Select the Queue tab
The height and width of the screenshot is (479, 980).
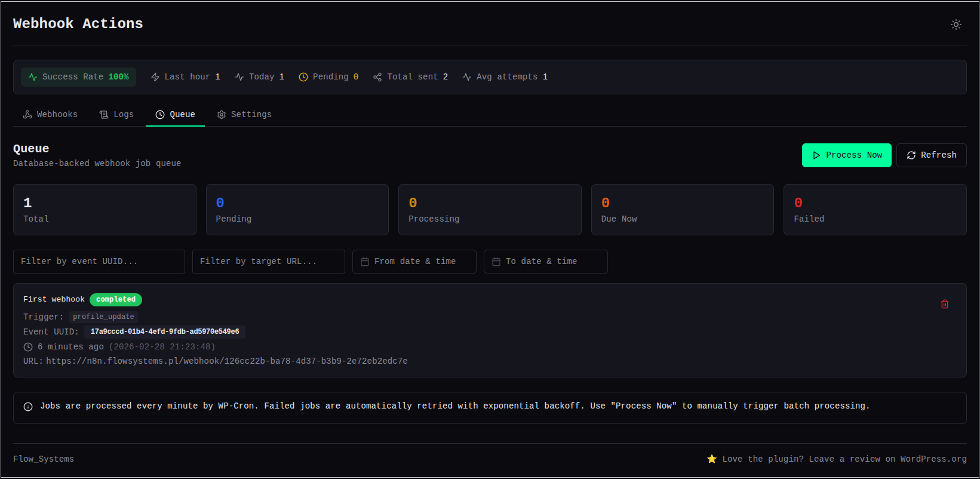pyautogui.click(x=175, y=115)
